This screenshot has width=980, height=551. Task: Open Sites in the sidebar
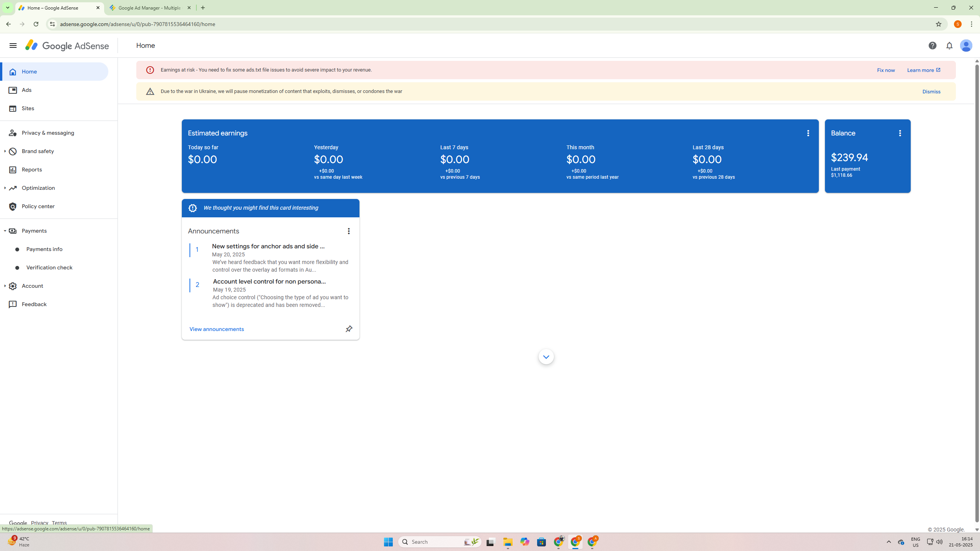(x=54, y=108)
